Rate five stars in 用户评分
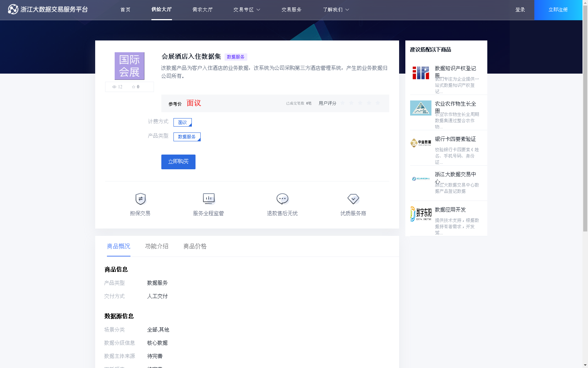This screenshot has height=368, width=588. 378,103
